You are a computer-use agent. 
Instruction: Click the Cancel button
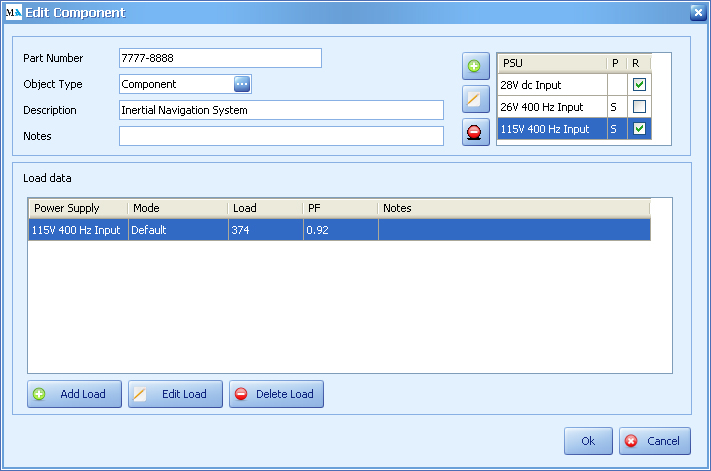655,441
